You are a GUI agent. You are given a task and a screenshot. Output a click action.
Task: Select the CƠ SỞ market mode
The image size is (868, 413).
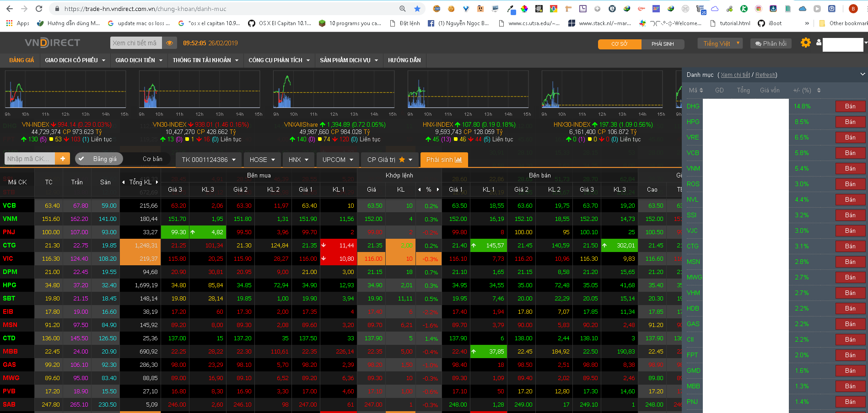619,44
